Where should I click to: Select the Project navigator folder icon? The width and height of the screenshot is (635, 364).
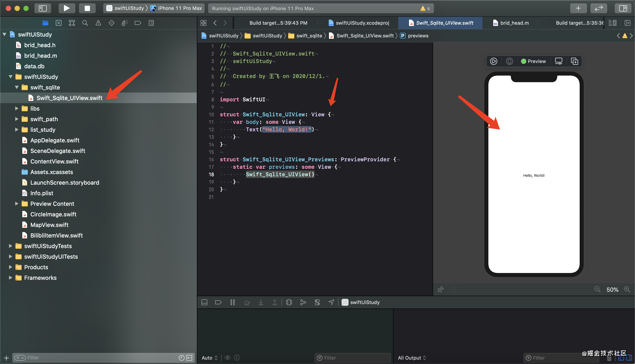point(45,23)
